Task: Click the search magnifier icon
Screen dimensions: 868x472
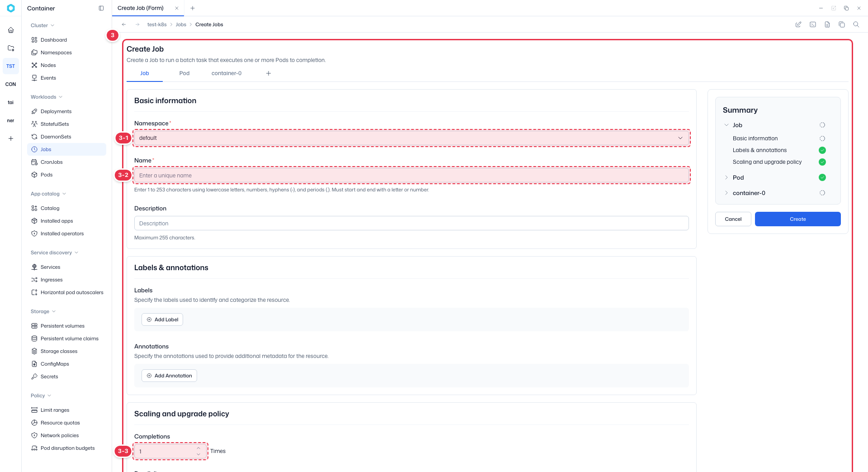Action: (856, 24)
